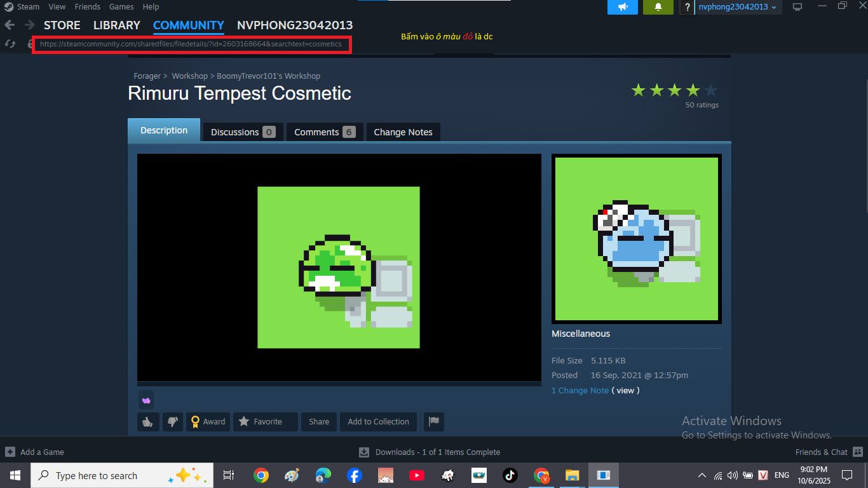The image size is (868, 488).
Task: Reload the page with the refresh icon
Action: tap(10, 44)
